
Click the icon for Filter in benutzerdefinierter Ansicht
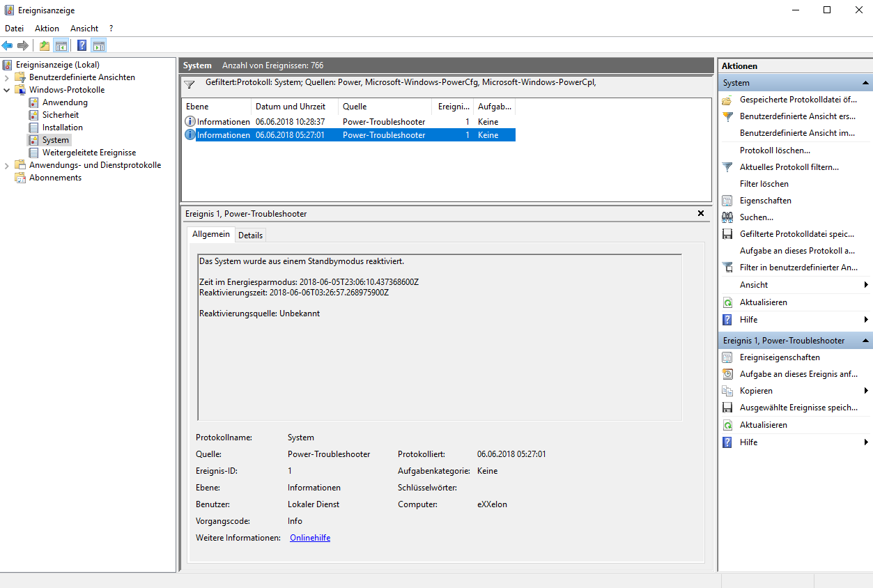tap(727, 268)
